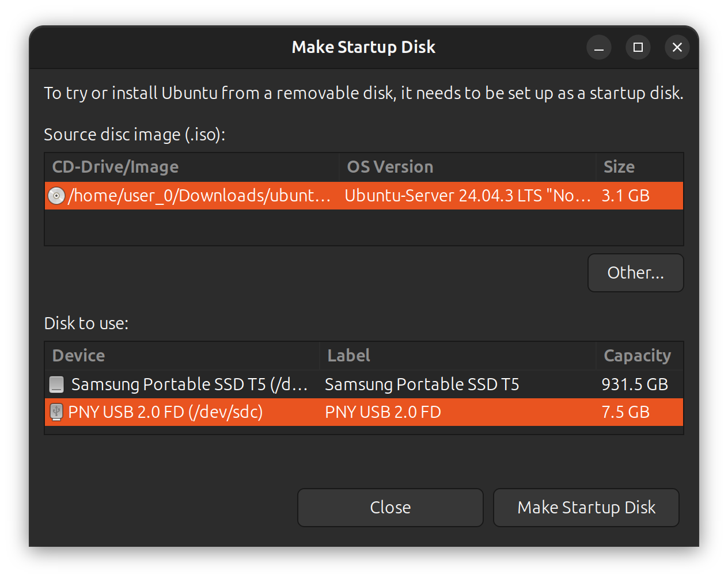This screenshot has height=579, width=728.
Task: Maximize the Make Startup Disk window
Action: (x=638, y=47)
